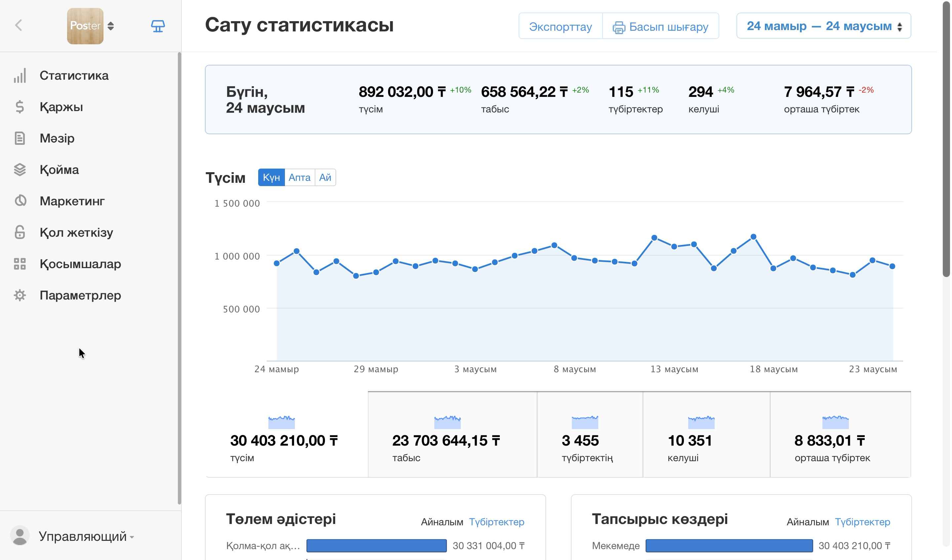
Task: Click the келуші mini sparkline chart
Action: 701,422
